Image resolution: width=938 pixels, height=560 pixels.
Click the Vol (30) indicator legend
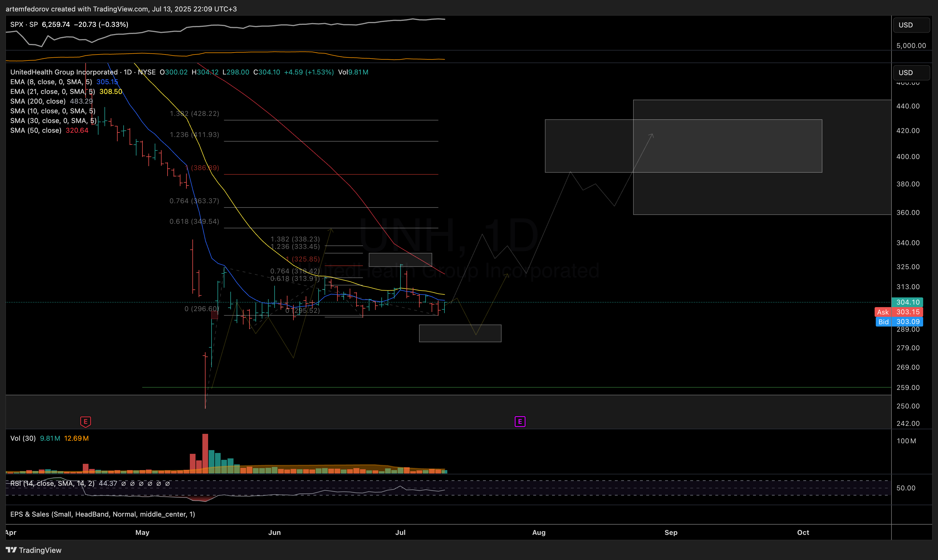(x=23, y=438)
